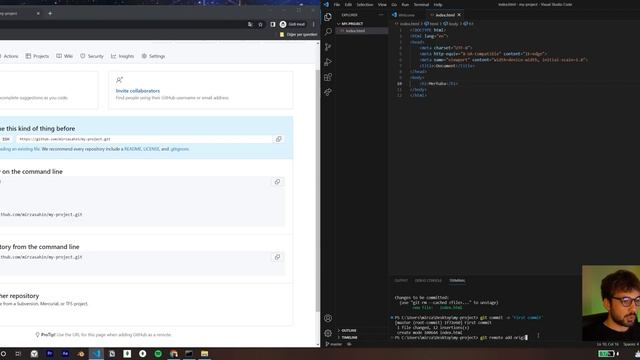Open Premiere Pro from the taskbar

50,353
